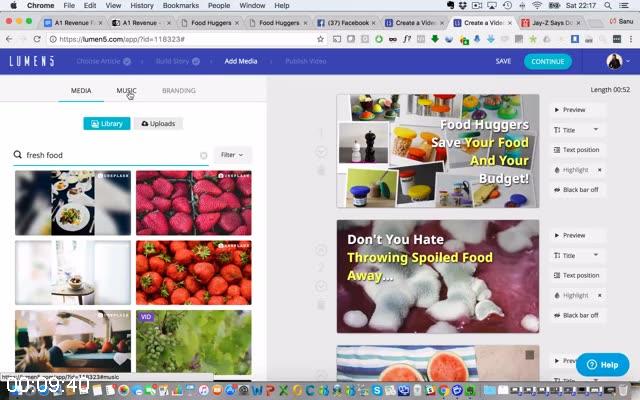Move Food Huggers slide down
The height and width of the screenshot is (400, 640).
click(321, 152)
